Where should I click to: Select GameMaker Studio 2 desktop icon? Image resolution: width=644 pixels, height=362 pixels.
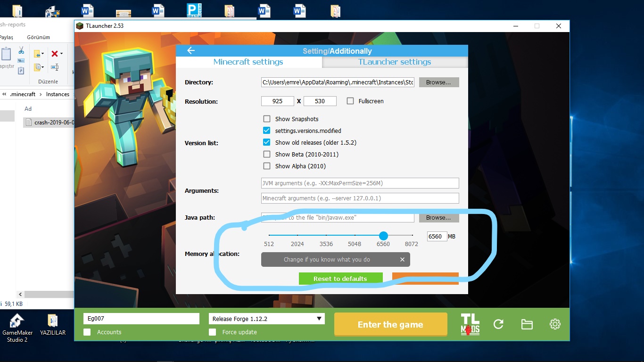17,328
